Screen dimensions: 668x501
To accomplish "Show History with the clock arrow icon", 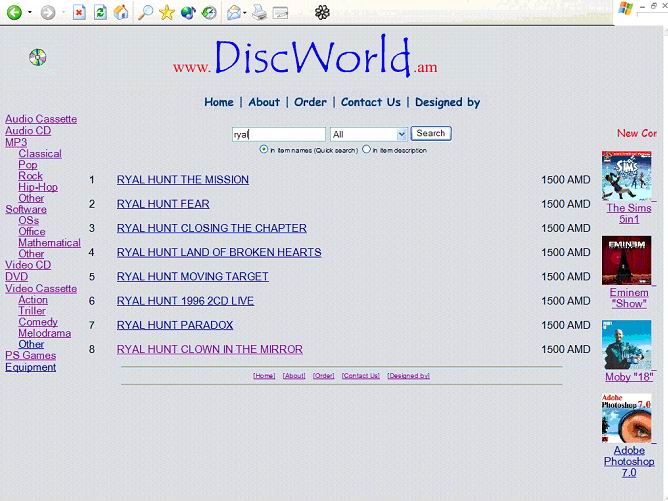I will (209, 12).
